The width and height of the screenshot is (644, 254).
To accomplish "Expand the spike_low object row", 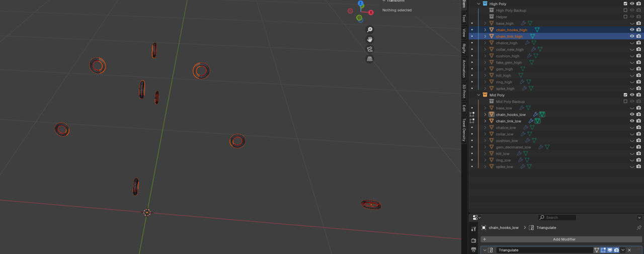I will tap(486, 166).
